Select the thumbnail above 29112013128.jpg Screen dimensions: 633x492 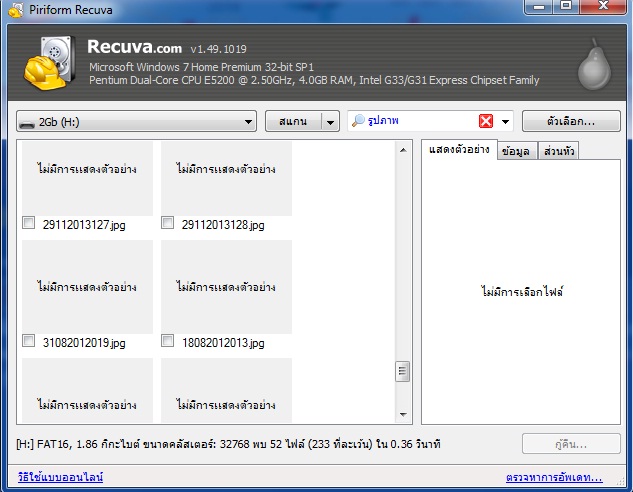point(226,178)
